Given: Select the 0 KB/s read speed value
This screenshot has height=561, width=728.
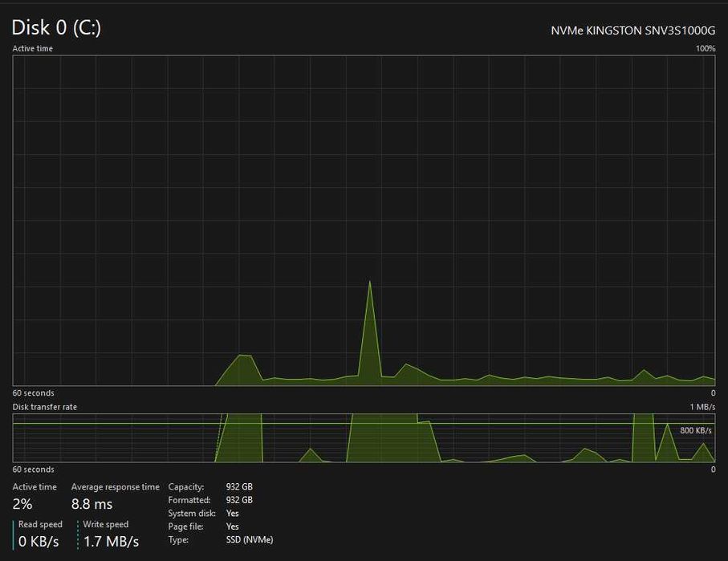Looking at the screenshot, I should coord(39,542).
